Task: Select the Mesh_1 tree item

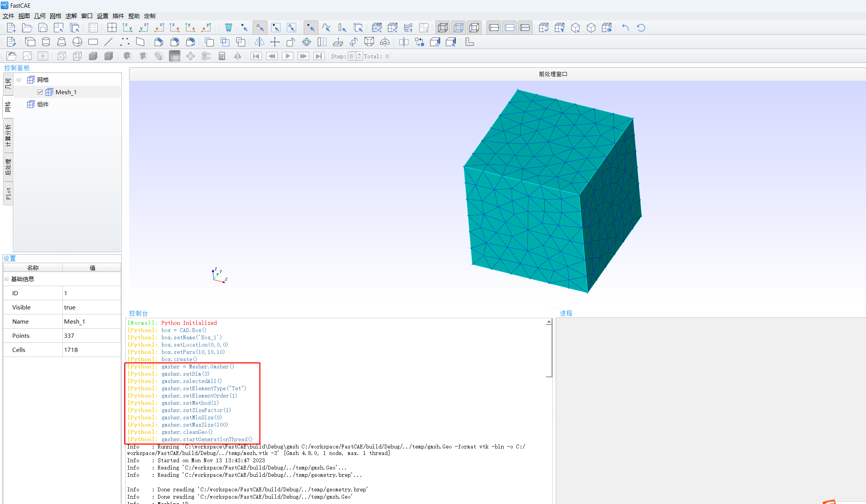Action: [66, 92]
